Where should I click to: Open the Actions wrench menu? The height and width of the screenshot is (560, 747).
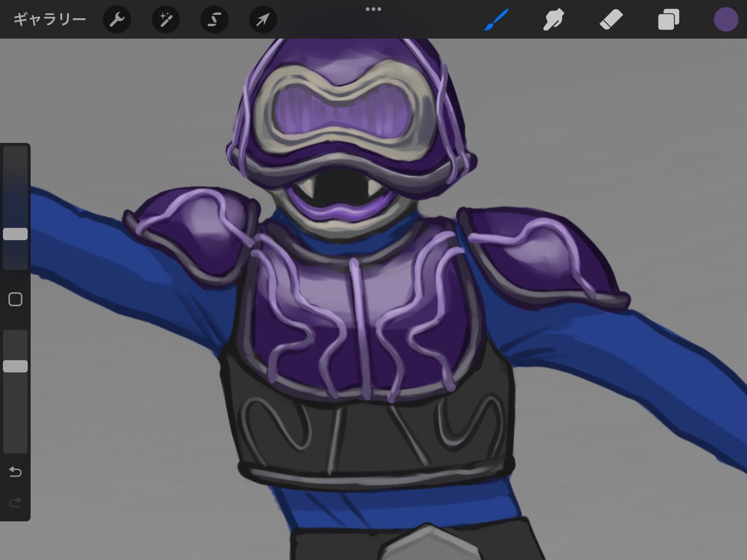click(x=116, y=20)
